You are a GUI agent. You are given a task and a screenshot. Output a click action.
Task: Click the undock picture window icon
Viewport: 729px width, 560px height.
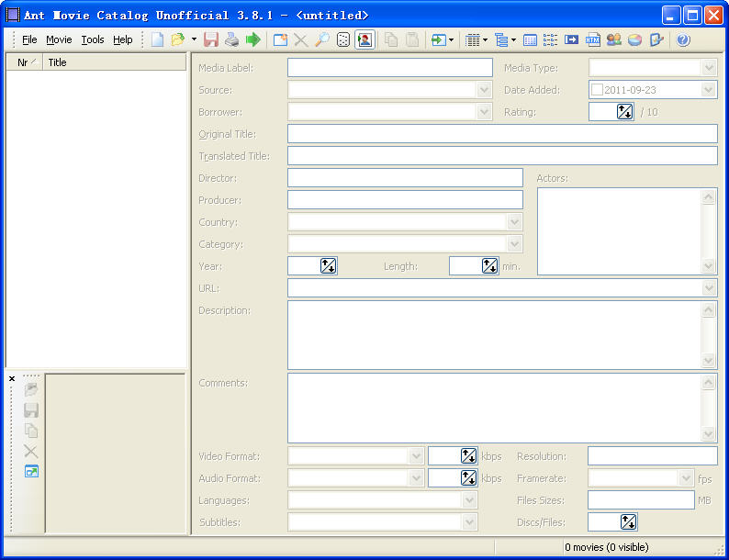pyautogui.click(x=31, y=472)
